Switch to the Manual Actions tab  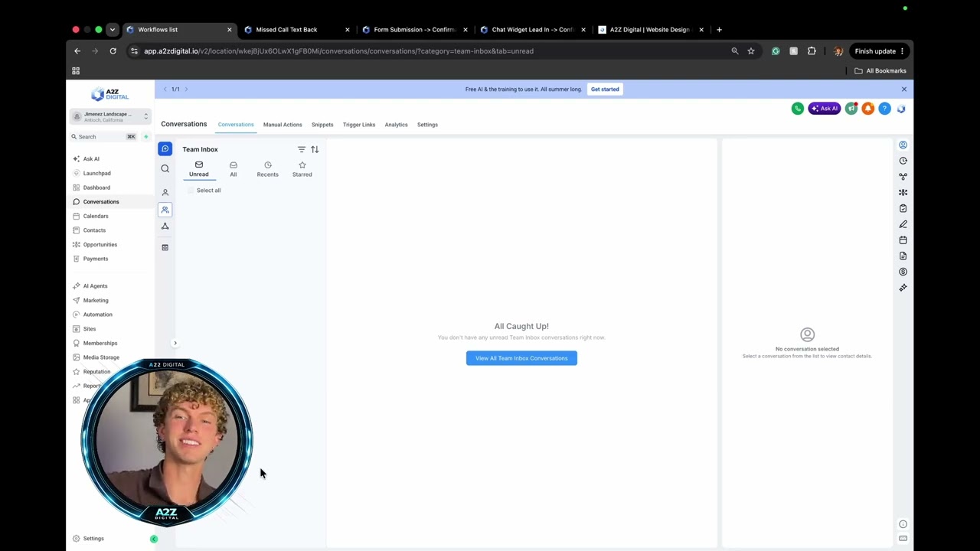(x=283, y=125)
